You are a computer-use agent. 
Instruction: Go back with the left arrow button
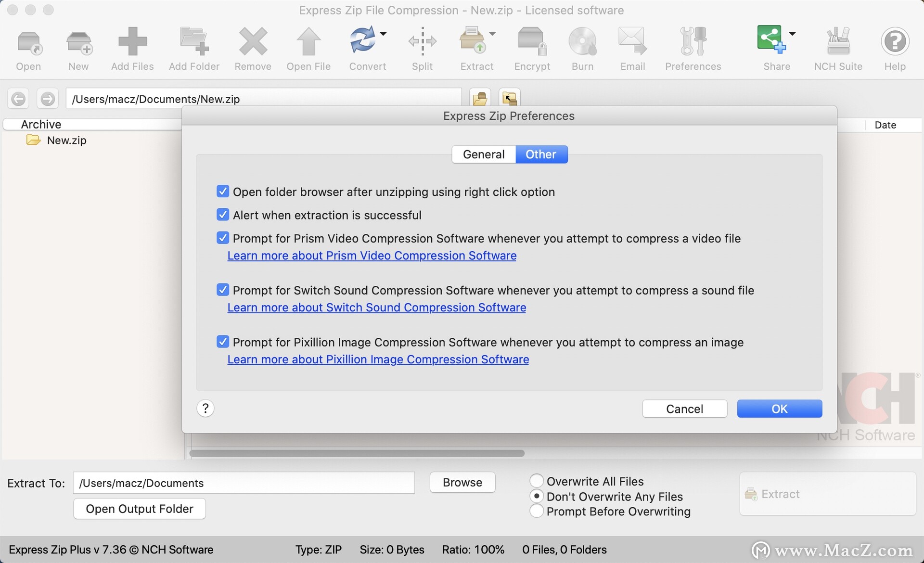pyautogui.click(x=18, y=99)
